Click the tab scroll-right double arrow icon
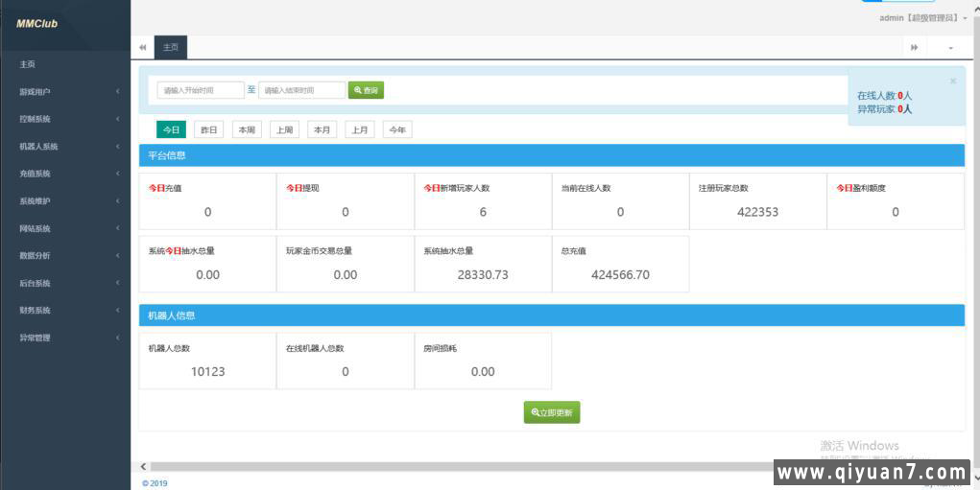 tap(914, 47)
